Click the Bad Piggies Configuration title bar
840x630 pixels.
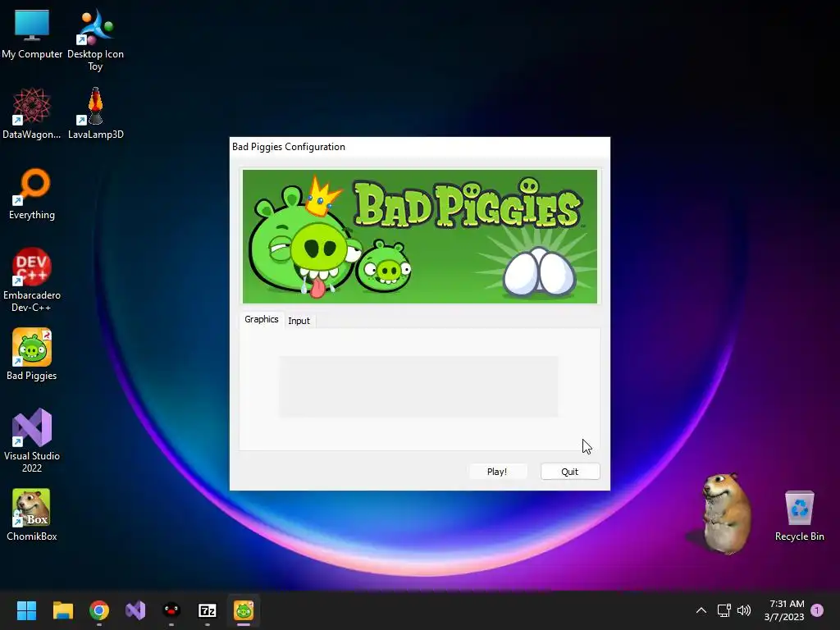click(x=420, y=147)
